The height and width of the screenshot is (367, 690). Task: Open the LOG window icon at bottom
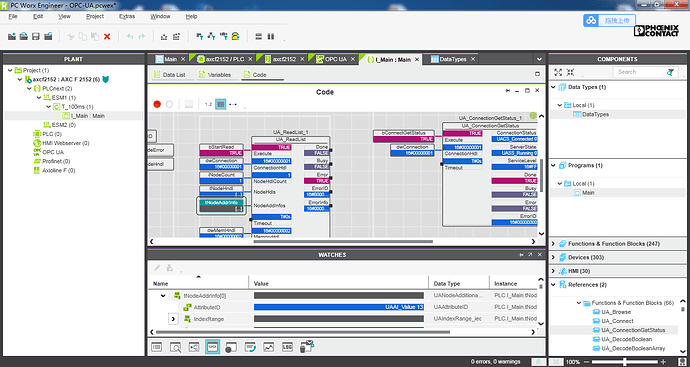click(x=287, y=347)
